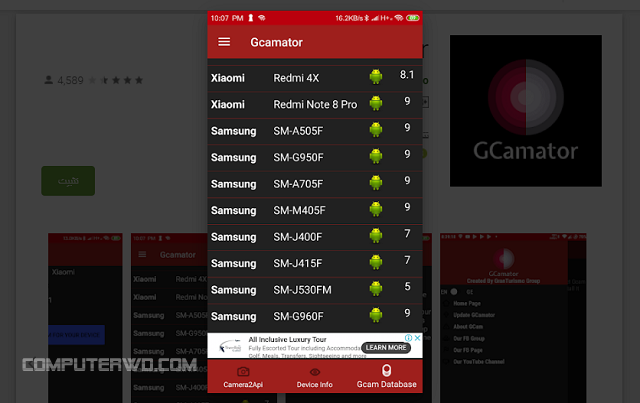Tap Android icon in SM-J530FM row
The width and height of the screenshot is (640, 403).
coord(376,289)
